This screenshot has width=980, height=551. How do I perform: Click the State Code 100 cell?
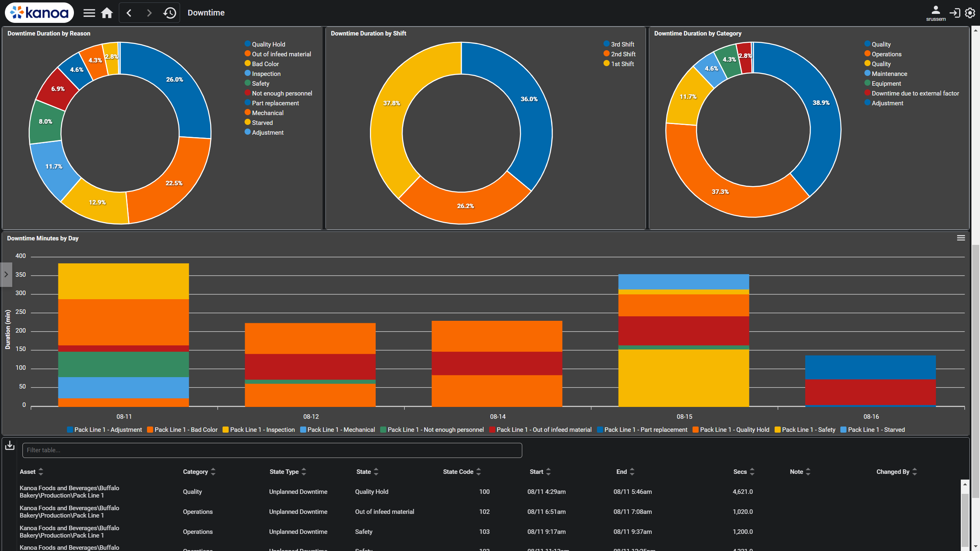pyautogui.click(x=484, y=492)
